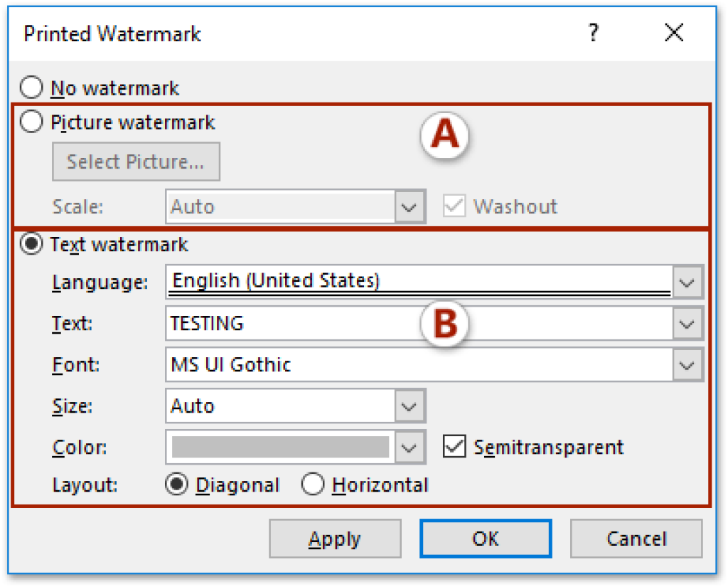
Task: Enable the Picture watermark option
Action: click(31, 122)
